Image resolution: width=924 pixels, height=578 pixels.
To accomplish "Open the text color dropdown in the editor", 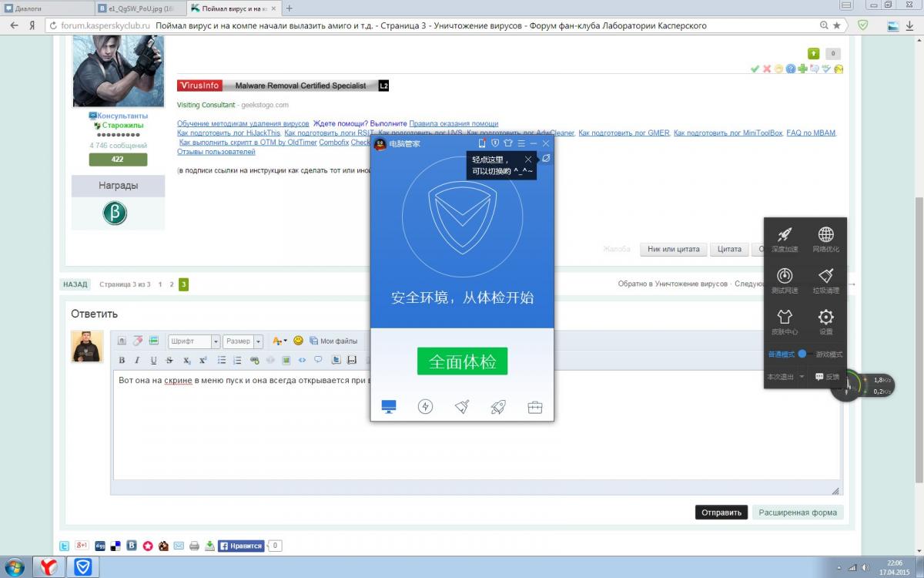I will [x=280, y=341].
